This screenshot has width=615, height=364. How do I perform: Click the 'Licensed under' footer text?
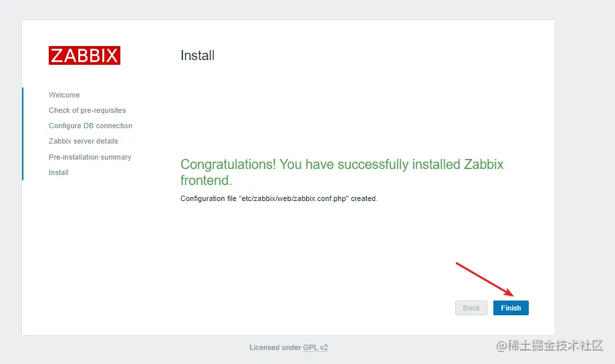click(x=275, y=347)
